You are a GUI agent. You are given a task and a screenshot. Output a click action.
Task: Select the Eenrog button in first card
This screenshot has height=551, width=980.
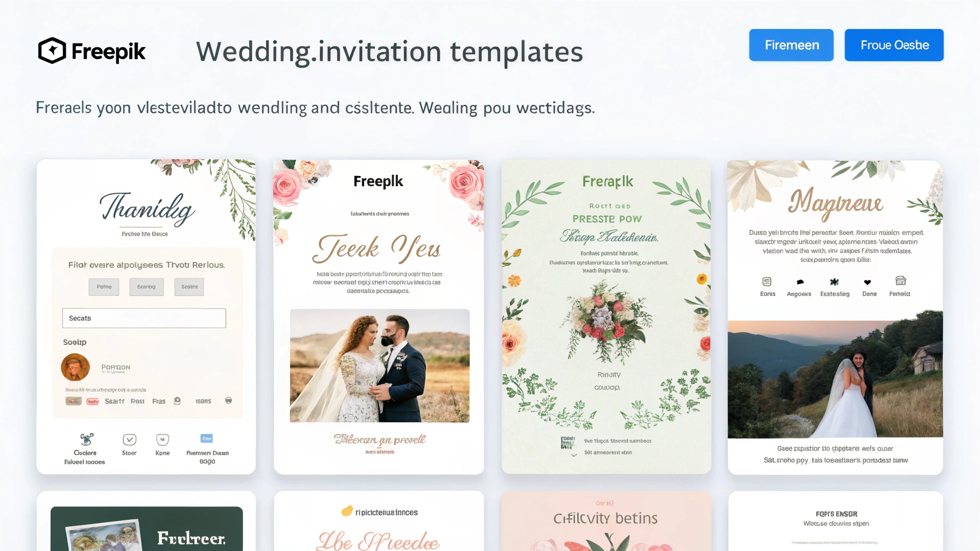(x=146, y=287)
